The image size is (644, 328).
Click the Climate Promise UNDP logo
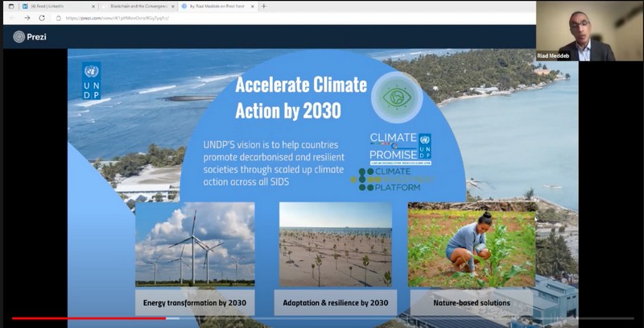(400, 149)
